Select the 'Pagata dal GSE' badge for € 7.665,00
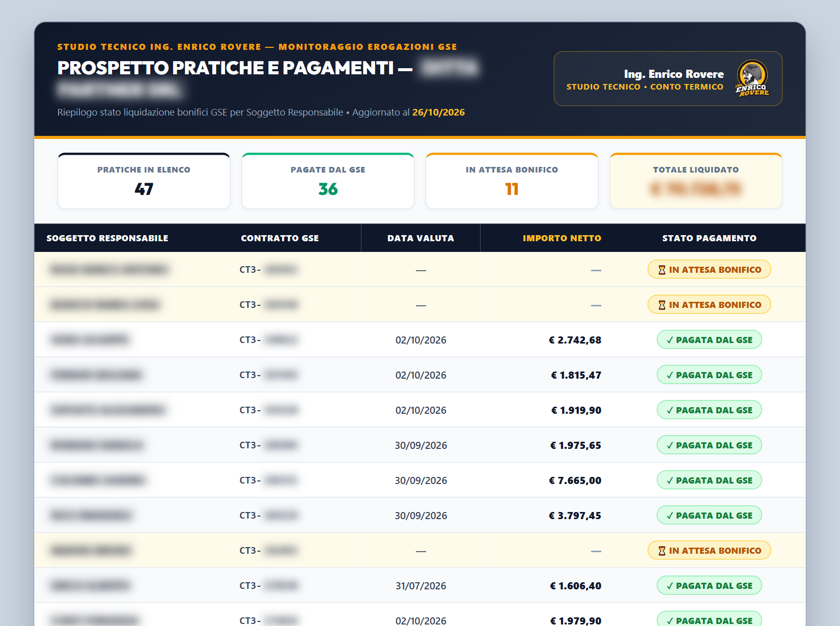Viewport: 840px width, 626px height. tap(709, 480)
